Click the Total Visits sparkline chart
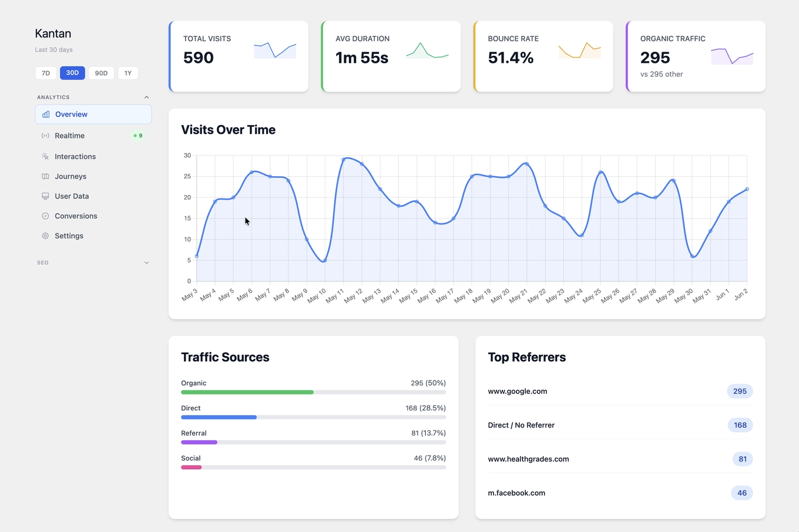Image resolution: width=799 pixels, height=532 pixels. 275,50
